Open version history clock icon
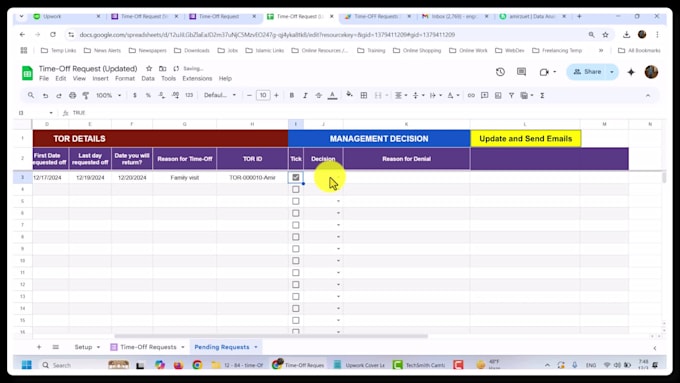The width and height of the screenshot is (680, 383). pos(500,72)
